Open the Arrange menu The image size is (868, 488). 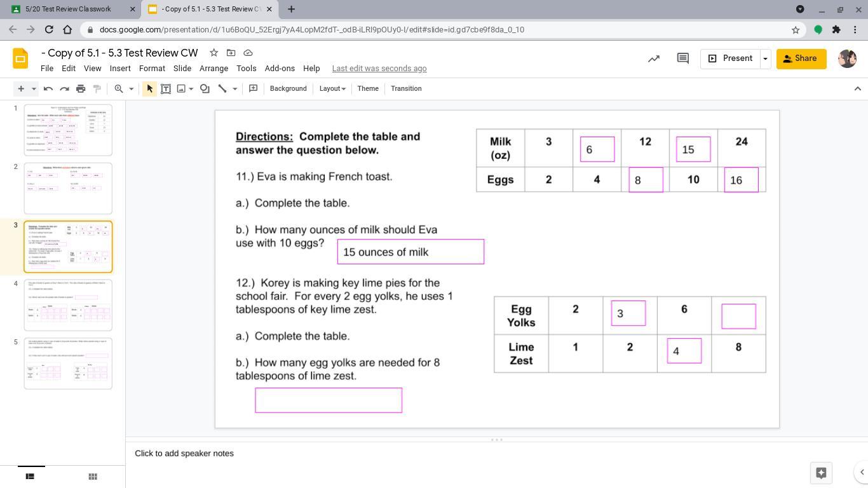pos(214,69)
